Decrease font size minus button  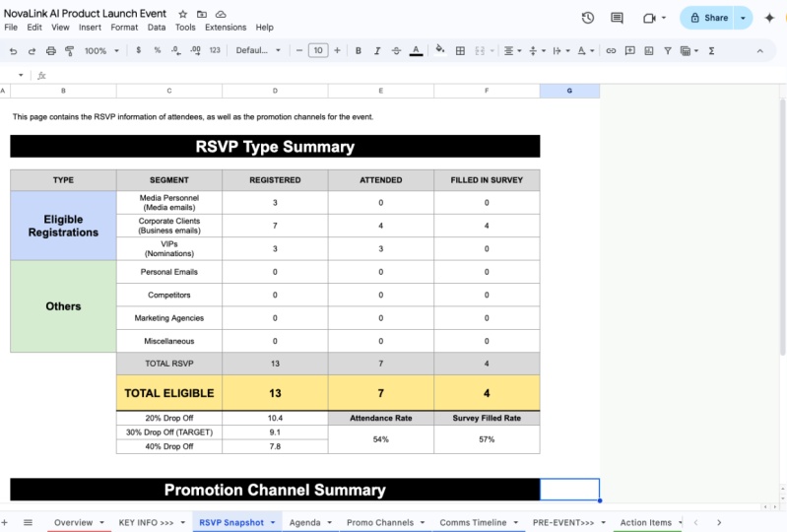(299, 50)
